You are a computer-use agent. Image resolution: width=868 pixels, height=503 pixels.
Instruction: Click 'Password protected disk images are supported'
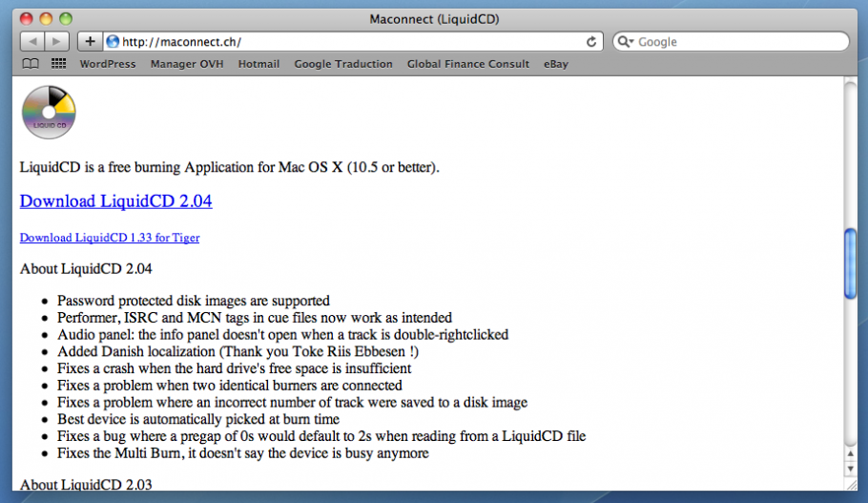coord(194,301)
